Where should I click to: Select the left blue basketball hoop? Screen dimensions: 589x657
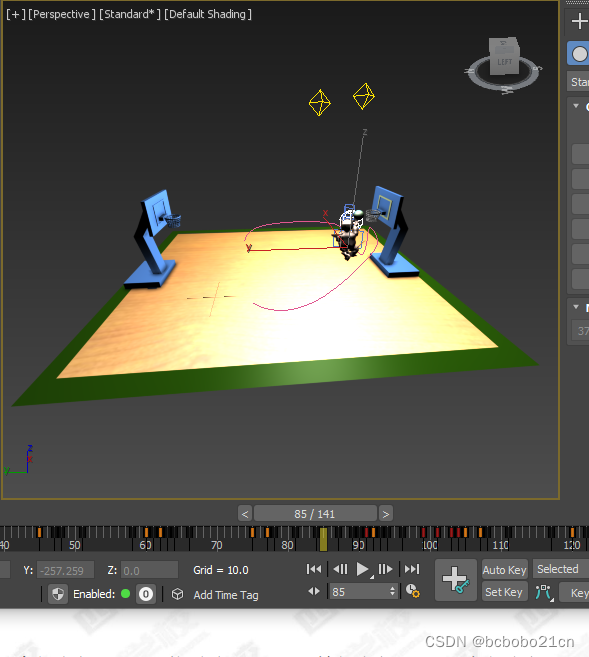[x=156, y=239]
